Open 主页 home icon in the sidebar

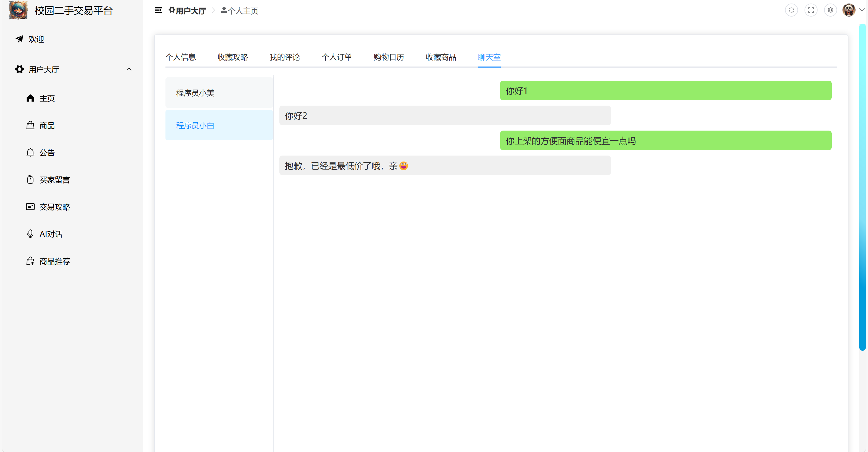30,98
